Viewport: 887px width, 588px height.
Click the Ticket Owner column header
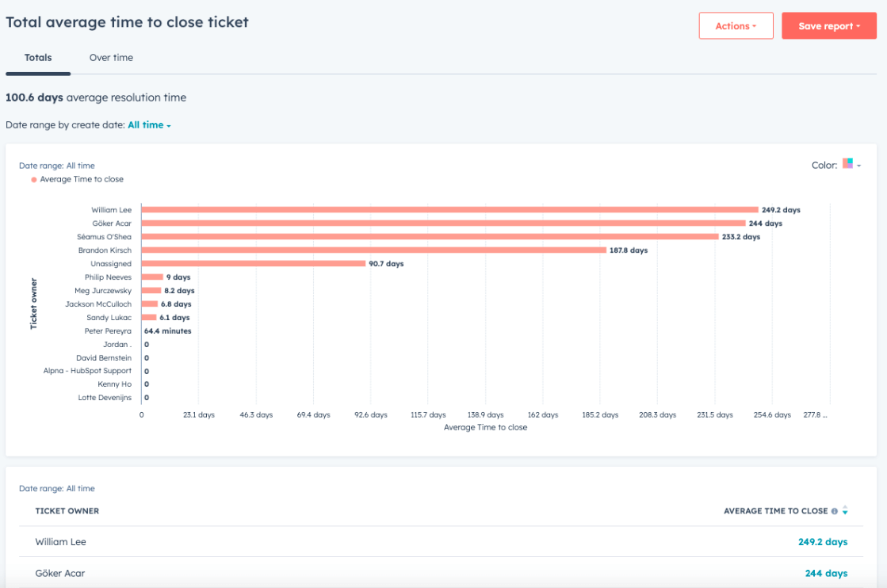click(x=67, y=511)
